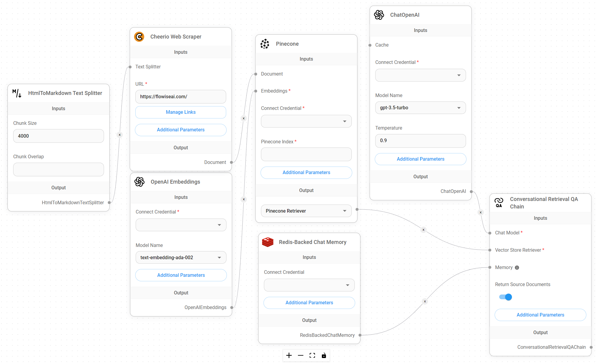Expand the Pinecone Retriever output dropdown
This screenshot has width=598, height=364.
click(306, 211)
